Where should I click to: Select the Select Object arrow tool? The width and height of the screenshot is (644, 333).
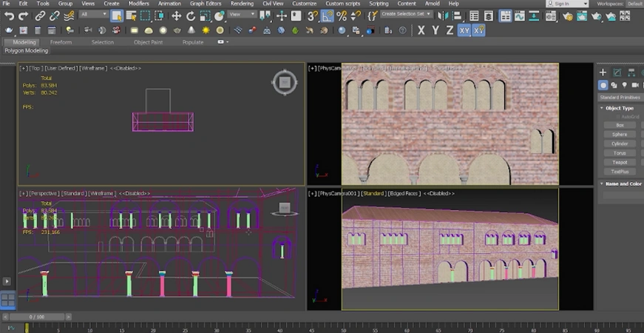[x=117, y=16]
